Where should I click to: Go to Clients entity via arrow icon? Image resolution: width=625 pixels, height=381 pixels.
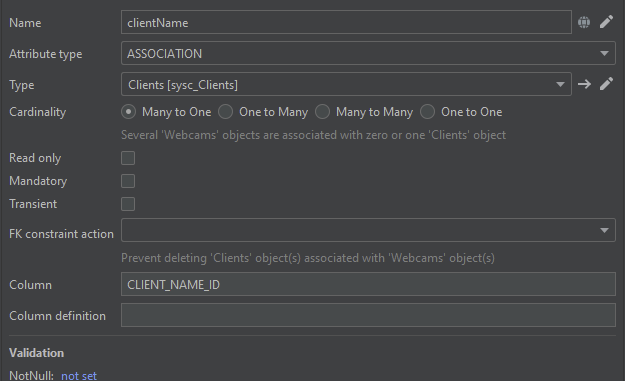(x=584, y=84)
